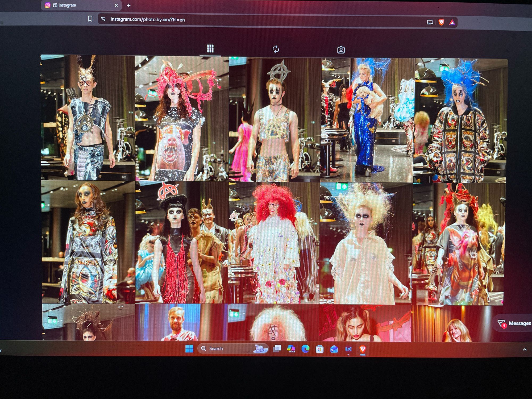Launch Microsoft 365 Copilot from taskbar
This screenshot has width=532, height=399.
tap(291, 349)
